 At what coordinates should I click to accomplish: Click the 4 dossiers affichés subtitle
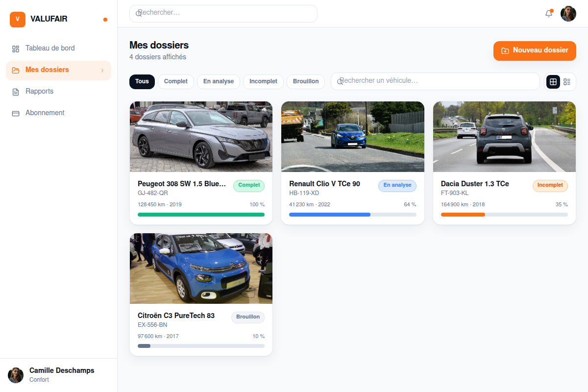tap(158, 57)
